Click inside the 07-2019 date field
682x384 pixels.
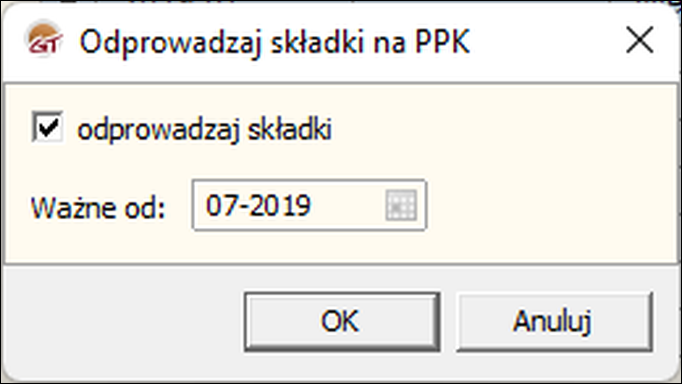309,205
